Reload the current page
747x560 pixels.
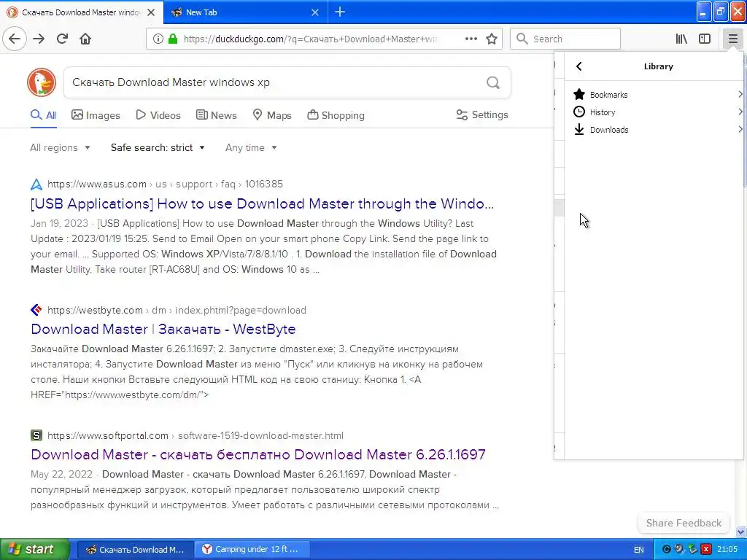tap(62, 39)
